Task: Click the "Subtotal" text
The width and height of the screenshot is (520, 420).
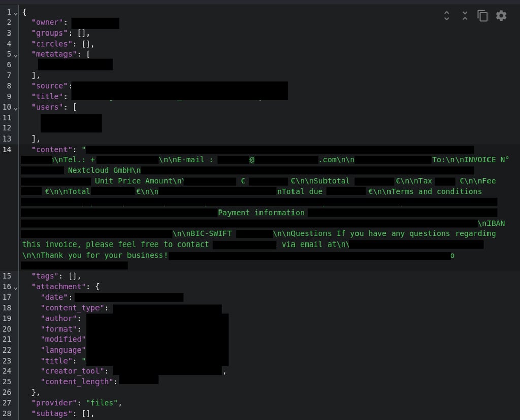Action: tap(332, 181)
